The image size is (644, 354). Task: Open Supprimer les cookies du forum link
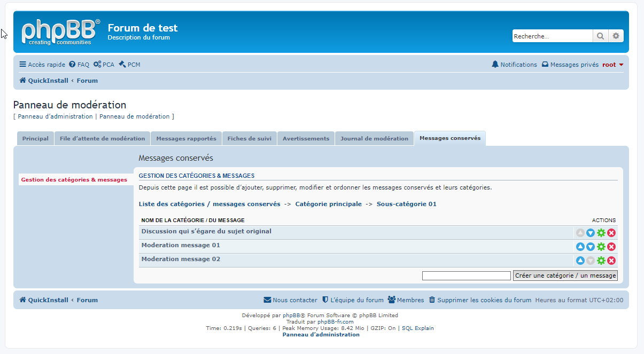[x=480, y=300]
